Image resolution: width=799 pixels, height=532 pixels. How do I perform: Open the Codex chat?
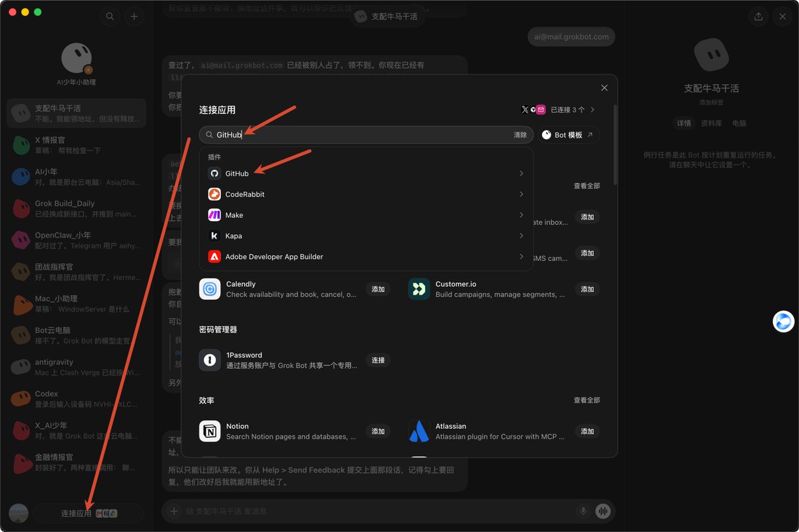[76, 398]
